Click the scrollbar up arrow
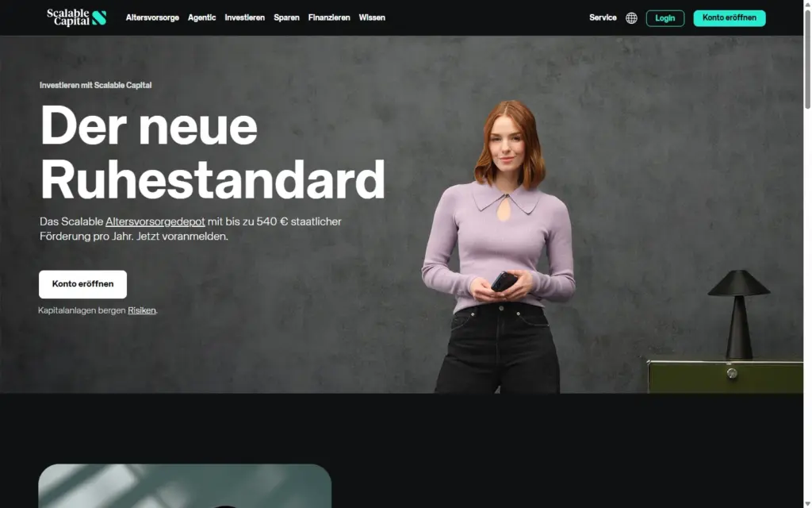Image resolution: width=812 pixels, height=508 pixels. pos(807,4)
